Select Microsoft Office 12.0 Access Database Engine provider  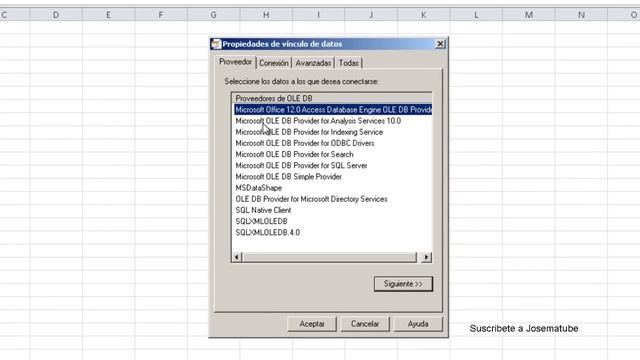(333, 109)
